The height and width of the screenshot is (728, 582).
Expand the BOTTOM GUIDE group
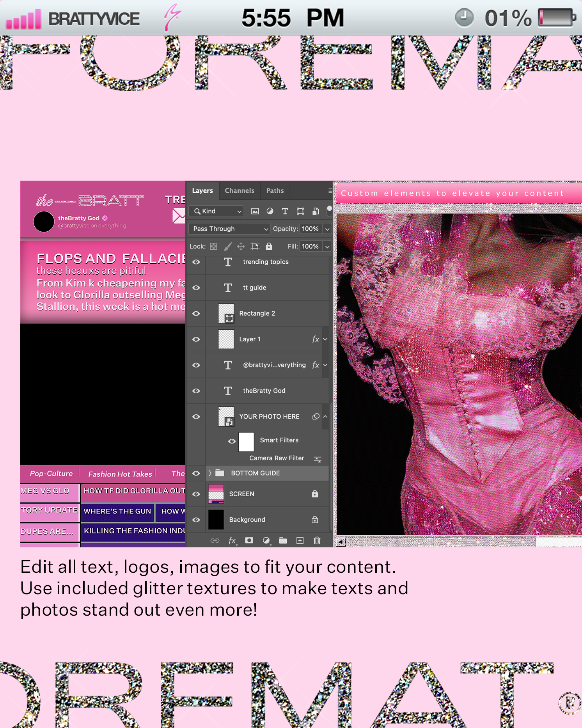(210, 473)
